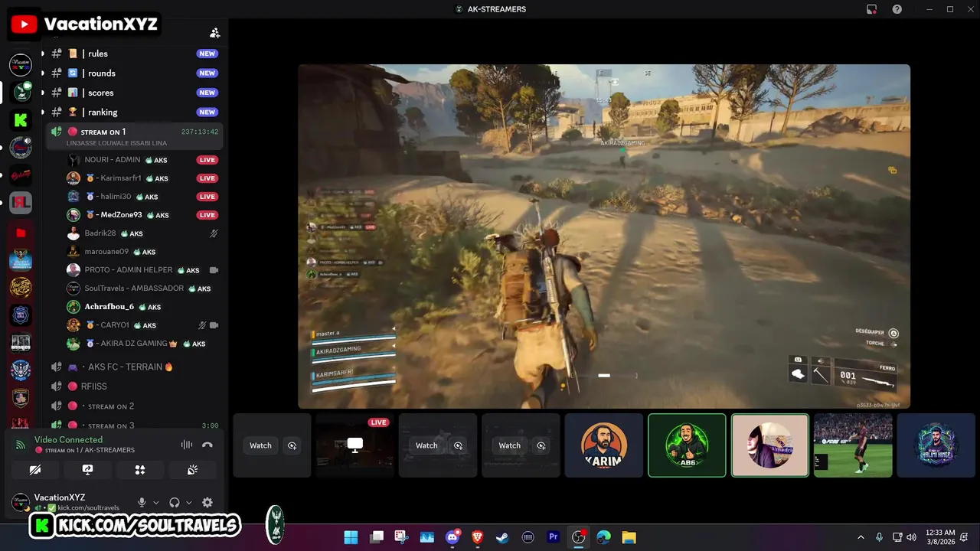
Task: Select the soccer game stream thumbnail
Action: pos(853,445)
